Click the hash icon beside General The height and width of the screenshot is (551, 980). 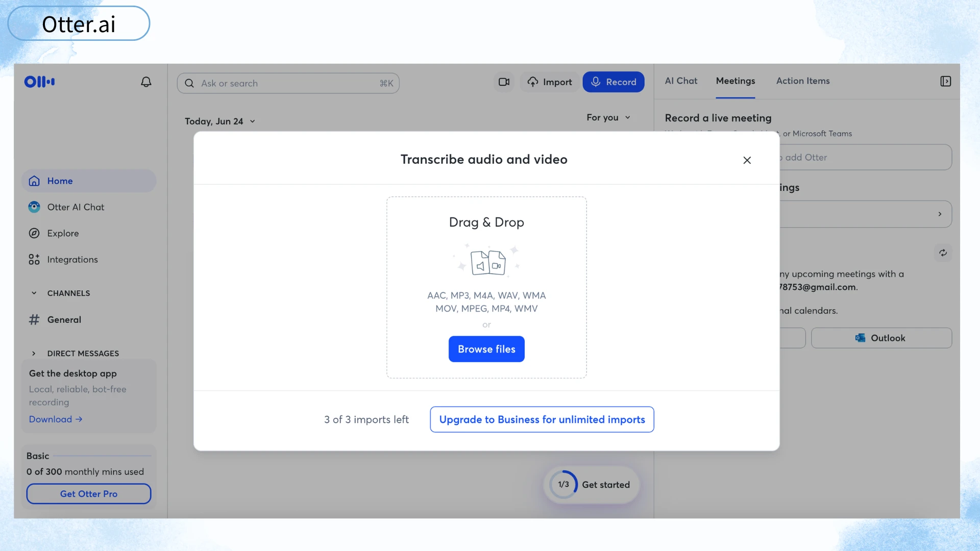click(34, 320)
